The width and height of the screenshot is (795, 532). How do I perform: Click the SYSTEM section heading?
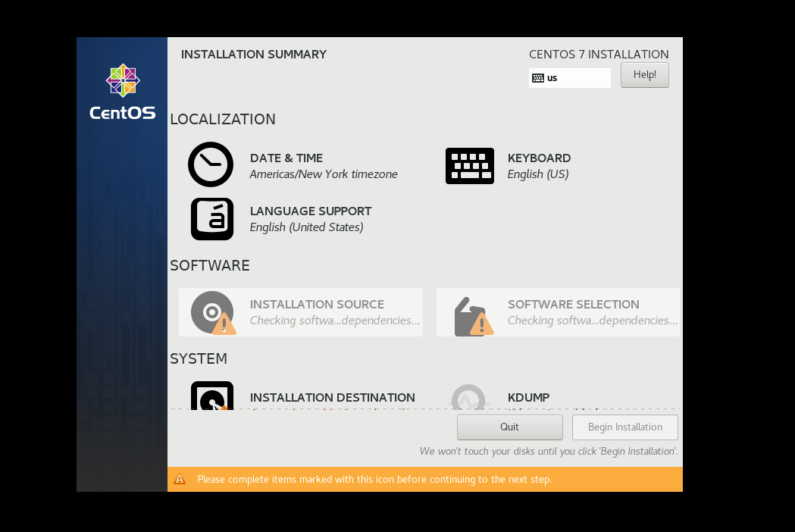[199, 358]
